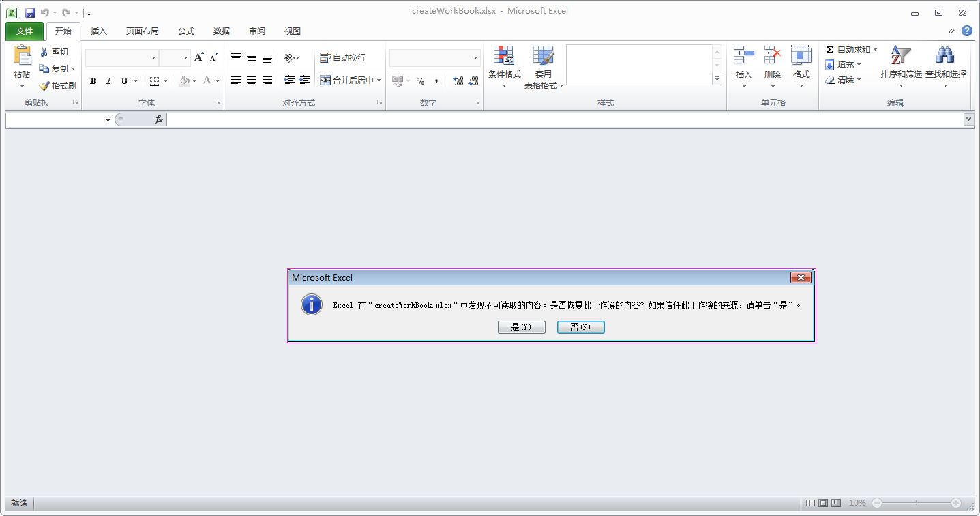Toggle align text left

coord(236,81)
